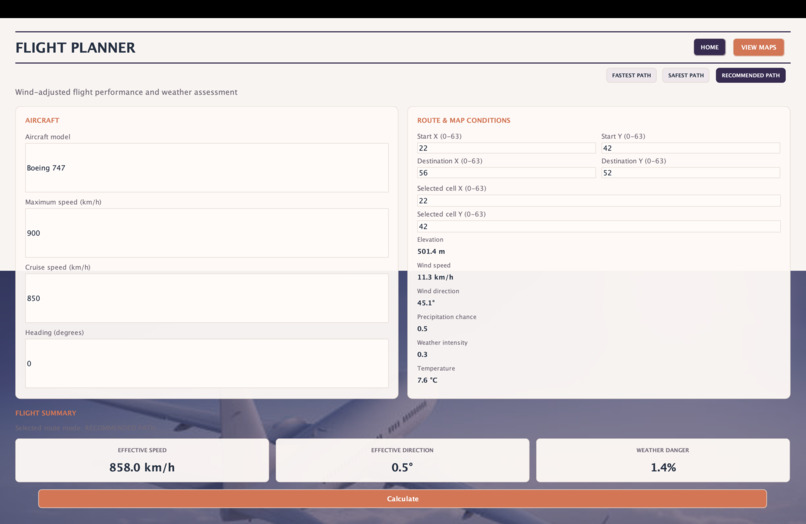Click the FLIGHT SUMMARY heading

[46, 413]
